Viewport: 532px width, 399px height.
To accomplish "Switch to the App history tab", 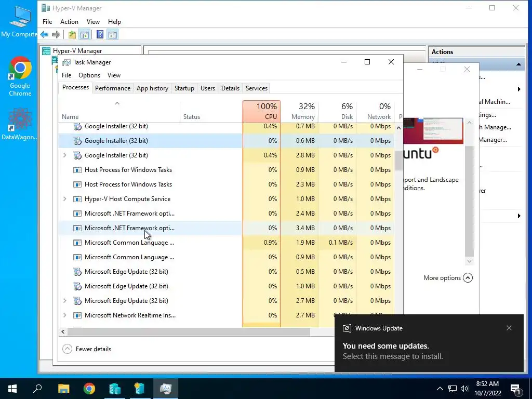I will coord(152,88).
